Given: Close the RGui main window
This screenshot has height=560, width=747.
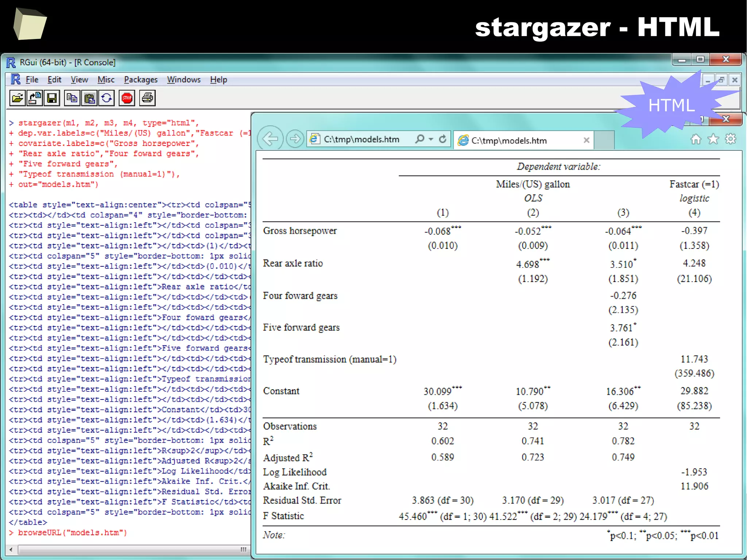Looking at the screenshot, I should [726, 59].
